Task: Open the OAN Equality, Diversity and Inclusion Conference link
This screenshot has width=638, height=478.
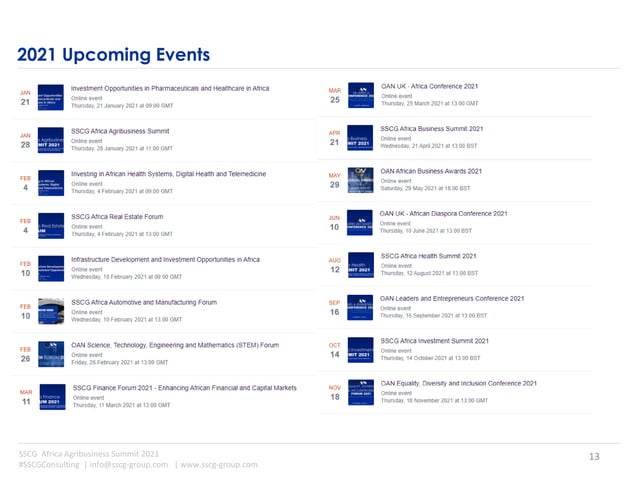Action: pyautogui.click(x=459, y=383)
